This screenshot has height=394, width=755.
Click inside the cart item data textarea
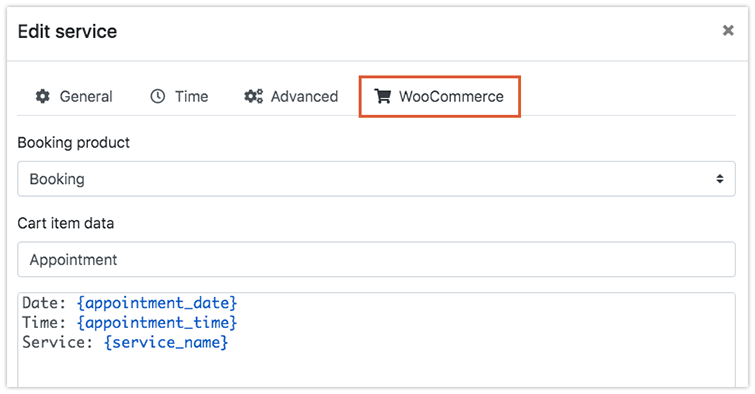(377, 340)
